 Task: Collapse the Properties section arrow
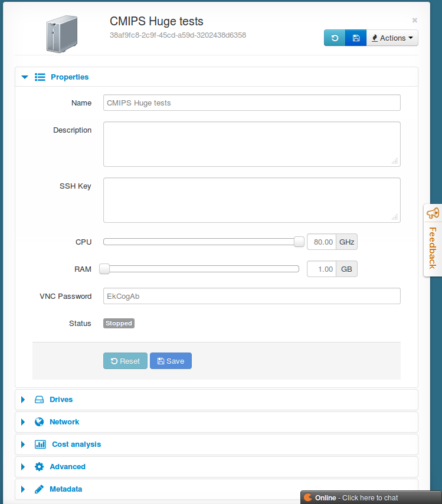pyautogui.click(x=25, y=77)
